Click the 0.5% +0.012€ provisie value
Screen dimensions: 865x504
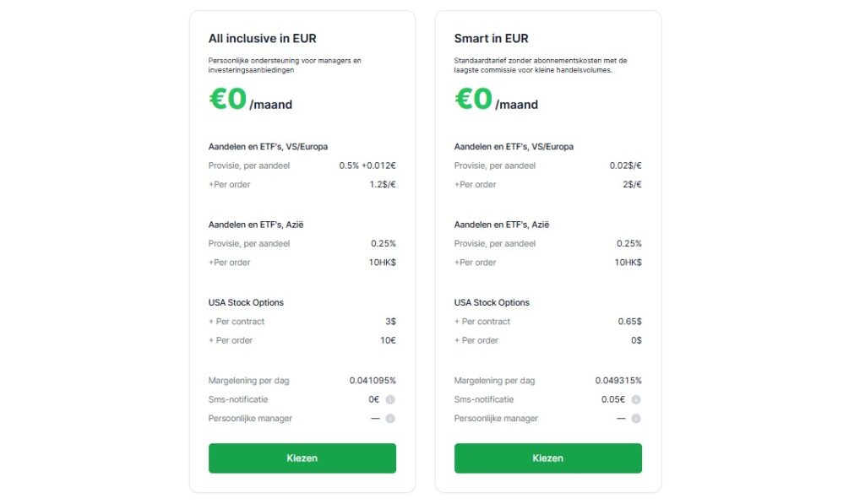(x=367, y=165)
